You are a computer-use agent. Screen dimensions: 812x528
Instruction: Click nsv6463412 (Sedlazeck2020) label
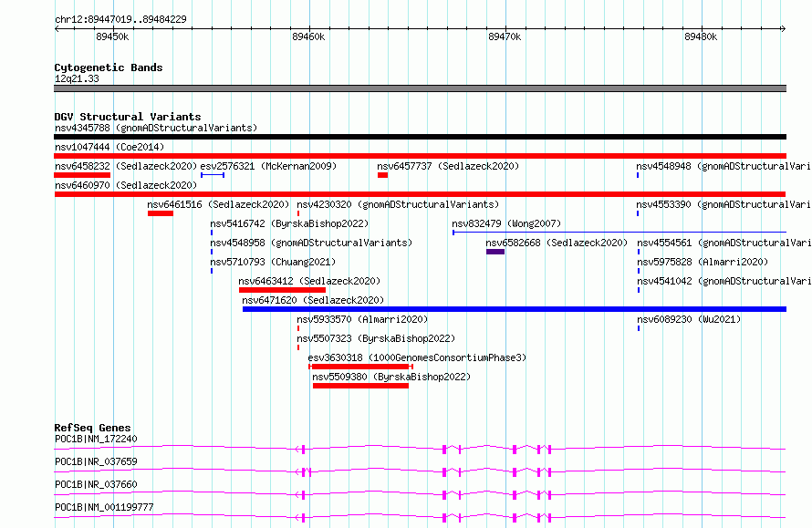click(x=309, y=281)
